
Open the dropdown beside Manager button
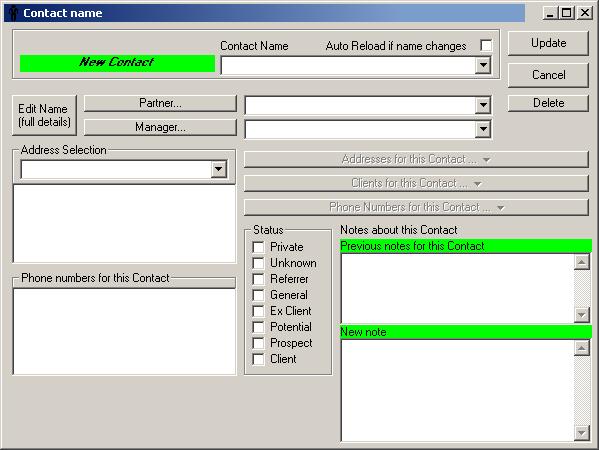[x=483, y=129]
